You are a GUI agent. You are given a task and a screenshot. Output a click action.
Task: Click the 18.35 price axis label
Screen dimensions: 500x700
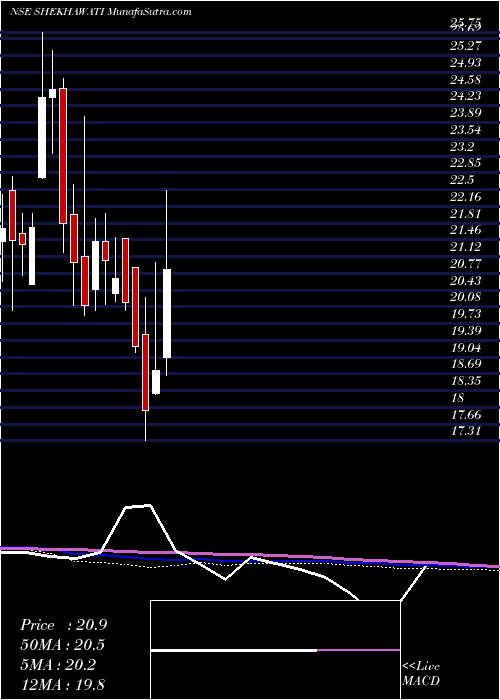[466, 381]
